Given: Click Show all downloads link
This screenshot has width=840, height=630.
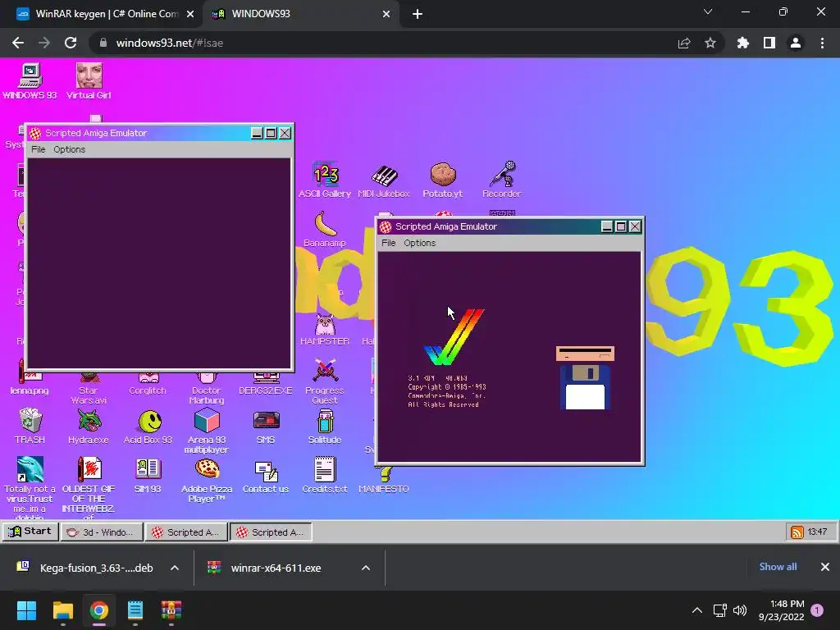Looking at the screenshot, I should pos(778,567).
